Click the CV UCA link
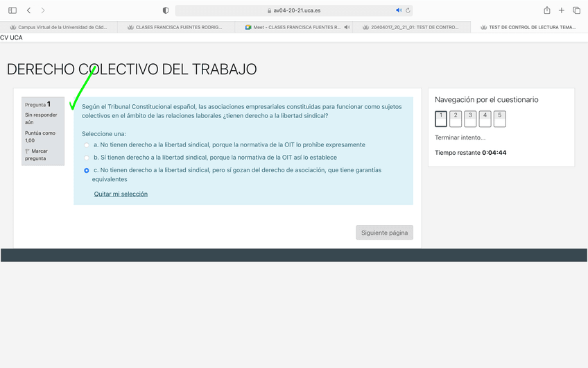 pyautogui.click(x=11, y=37)
